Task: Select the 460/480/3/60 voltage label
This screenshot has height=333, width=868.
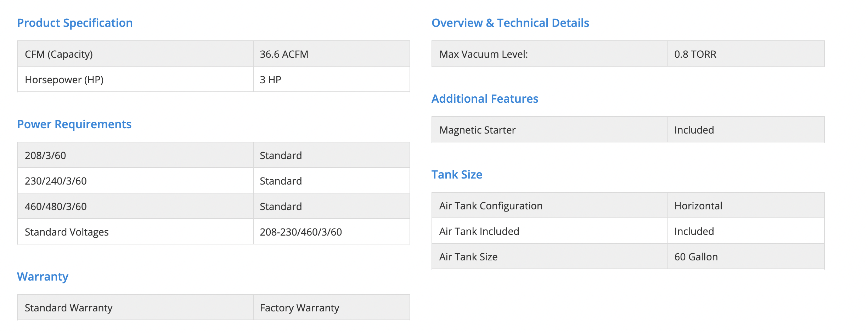Action: [x=56, y=207]
